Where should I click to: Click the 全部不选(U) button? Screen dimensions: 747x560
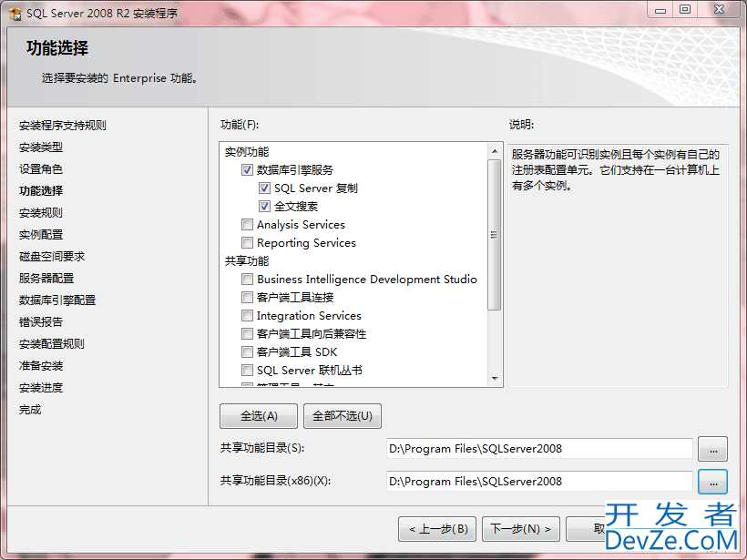coord(342,416)
